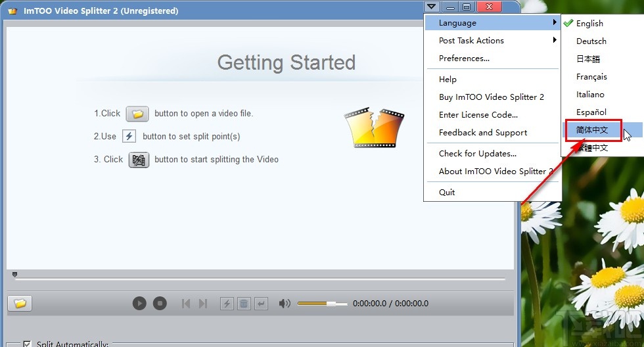Switch language to Français
The height and width of the screenshot is (347, 644).
602,77
